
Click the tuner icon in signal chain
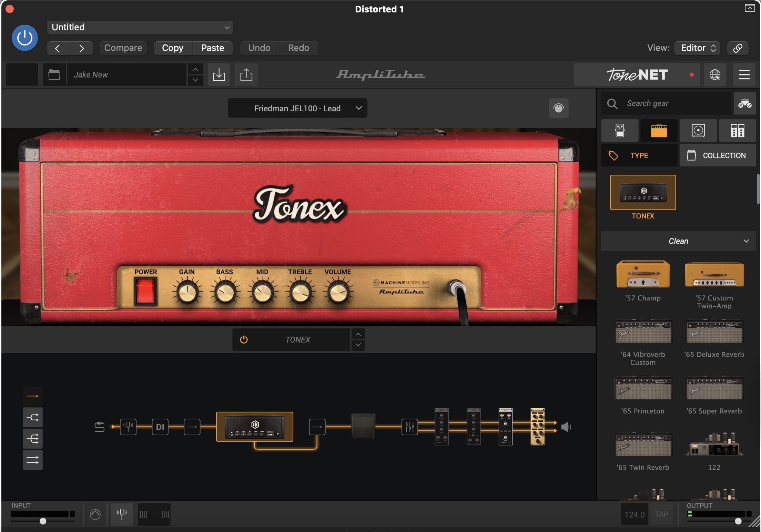[x=128, y=427]
